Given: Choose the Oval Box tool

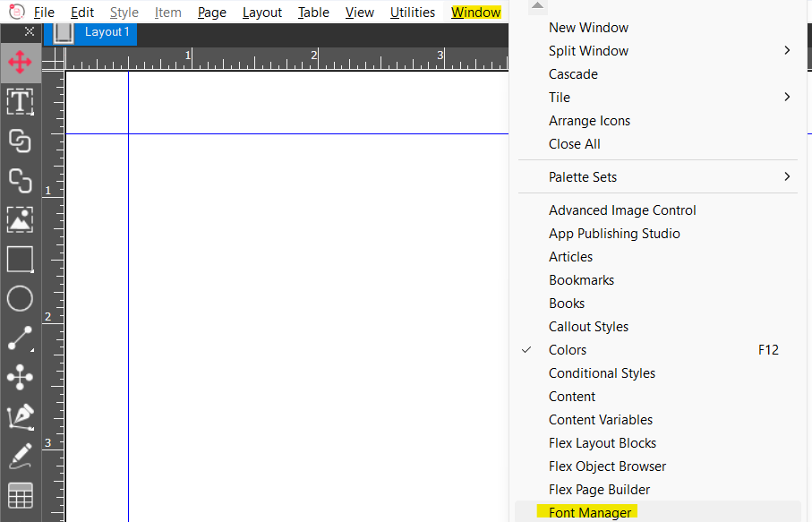Looking at the screenshot, I should [20, 298].
